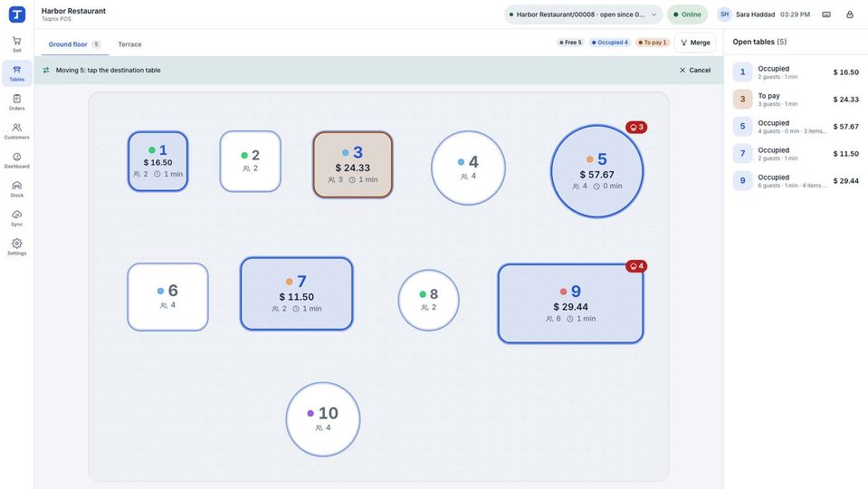This screenshot has height=489, width=868.
Task: Open the session selector dropdown Harbor Restaurant/00008
Action: click(583, 14)
